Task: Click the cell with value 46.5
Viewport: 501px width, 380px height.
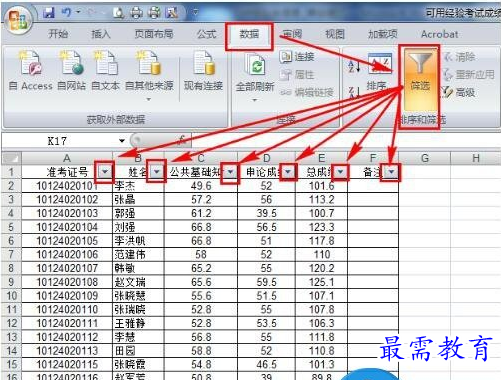Action: tap(266, 364)
